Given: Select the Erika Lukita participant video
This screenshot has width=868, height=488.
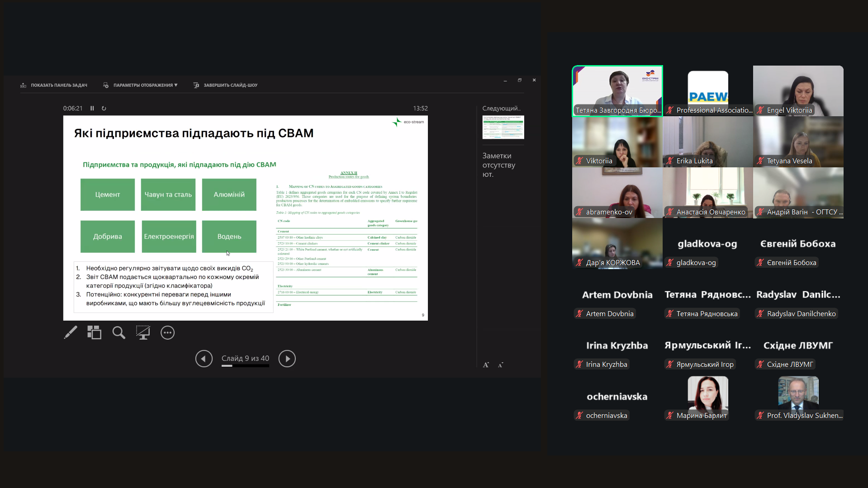Looking at the screenshot, I should (707, 142).
